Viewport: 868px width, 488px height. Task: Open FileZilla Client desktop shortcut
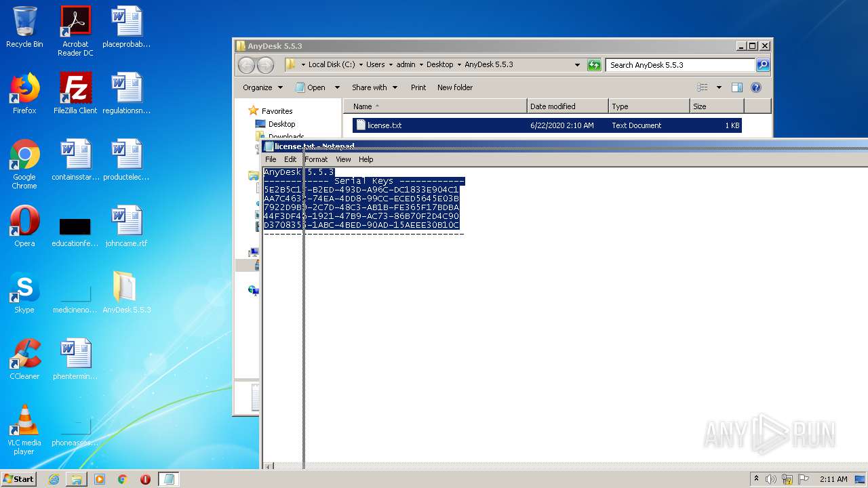coord(75,94)
